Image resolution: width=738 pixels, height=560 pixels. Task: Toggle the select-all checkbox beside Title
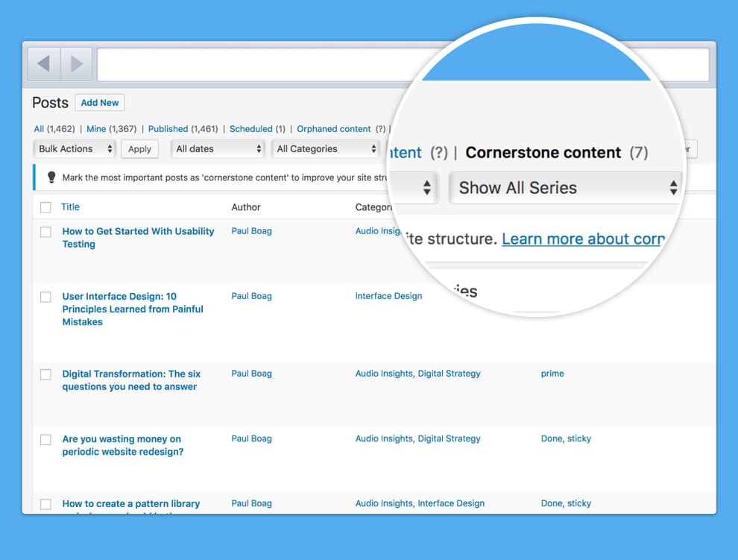(x=45, y=207)
